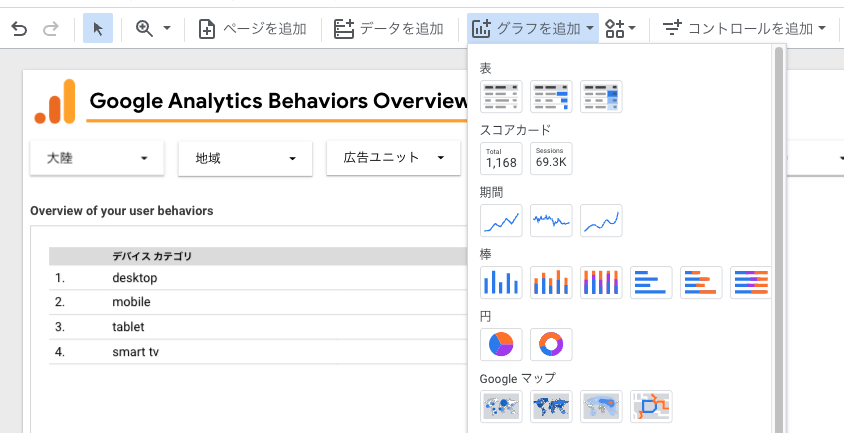Insert Google Maps bubble map
This screenshot has width=844, height=433.
point(501,406)
